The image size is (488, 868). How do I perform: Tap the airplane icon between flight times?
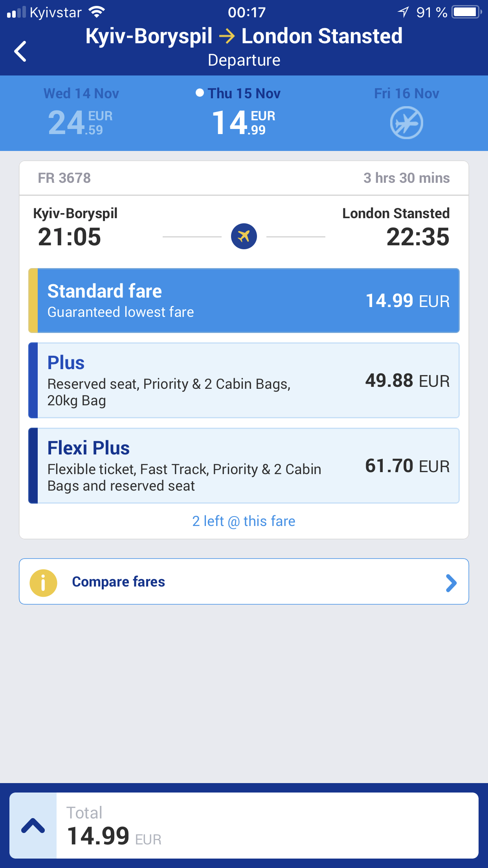point(244,236)
